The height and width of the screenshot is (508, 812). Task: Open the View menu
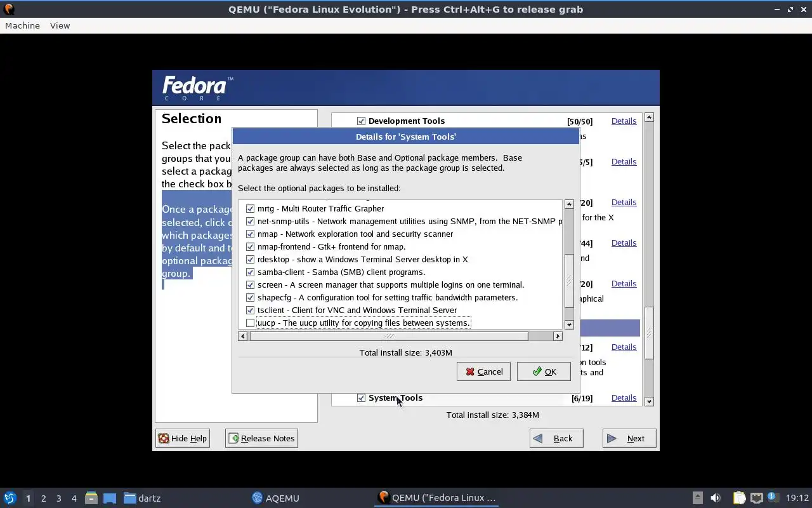pos(60,25)
